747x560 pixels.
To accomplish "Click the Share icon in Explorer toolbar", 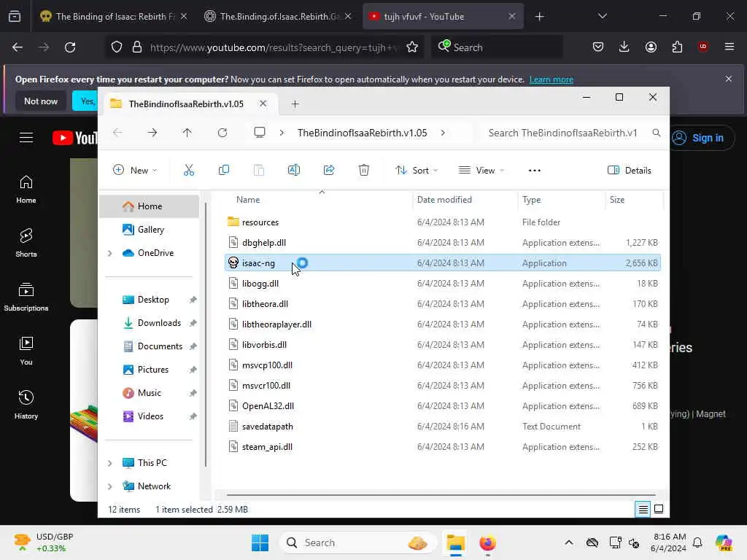I will (329, 170).
